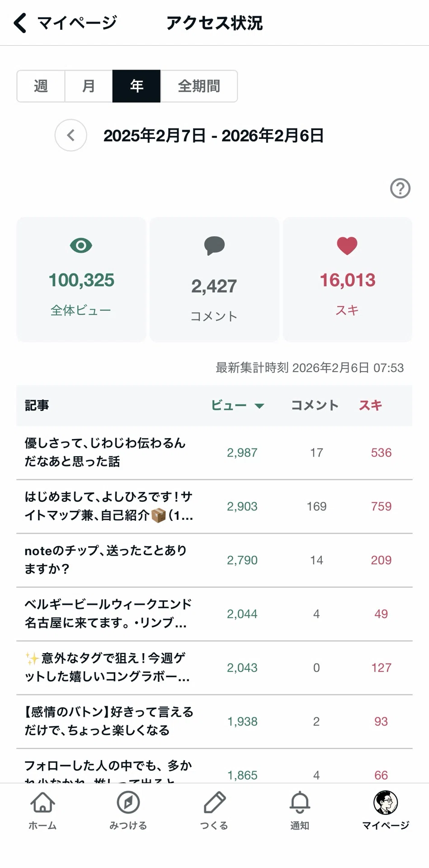
Task: Tap the ホーム house icon
Action: (x=42, y=802)
